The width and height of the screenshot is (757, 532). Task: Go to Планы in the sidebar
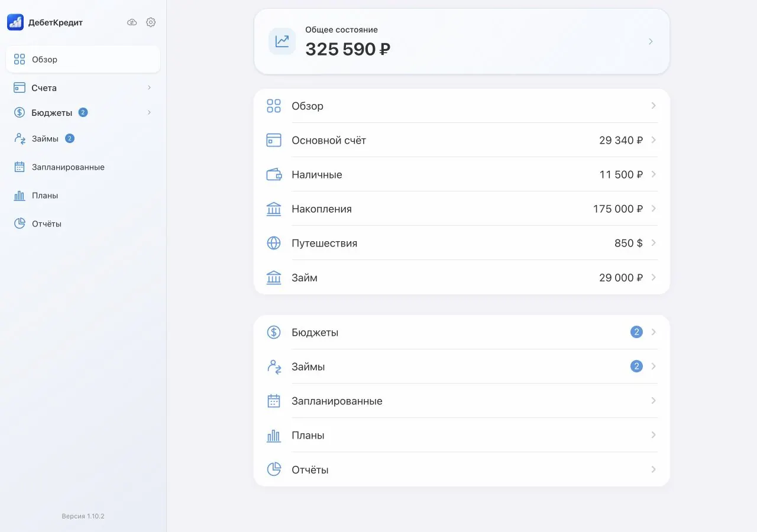click(83, 196)
